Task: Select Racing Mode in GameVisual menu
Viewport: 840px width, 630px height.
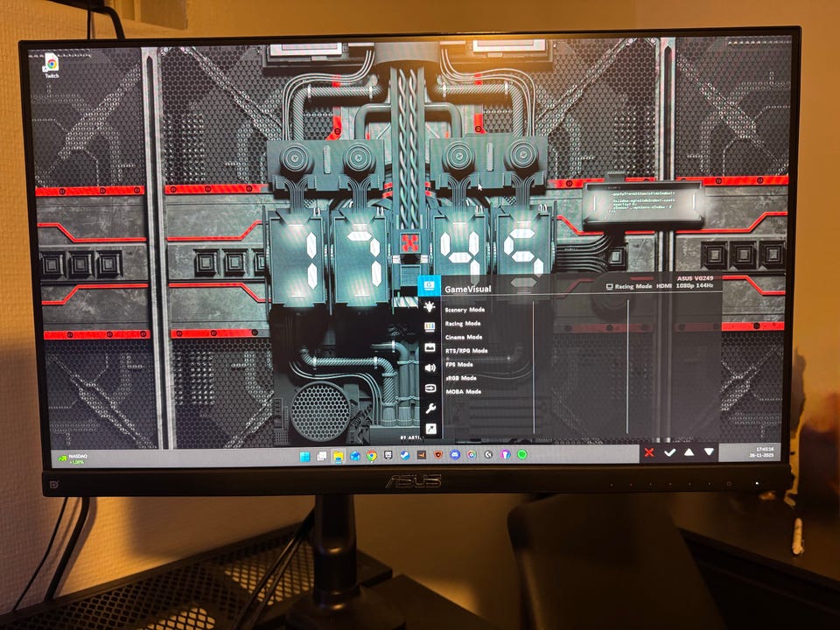Action: (462, 323)
